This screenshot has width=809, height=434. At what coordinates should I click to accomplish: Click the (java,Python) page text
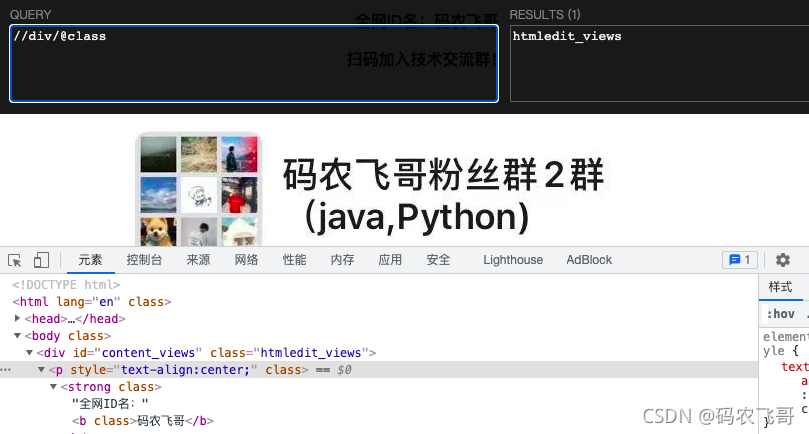coord(417,217)
